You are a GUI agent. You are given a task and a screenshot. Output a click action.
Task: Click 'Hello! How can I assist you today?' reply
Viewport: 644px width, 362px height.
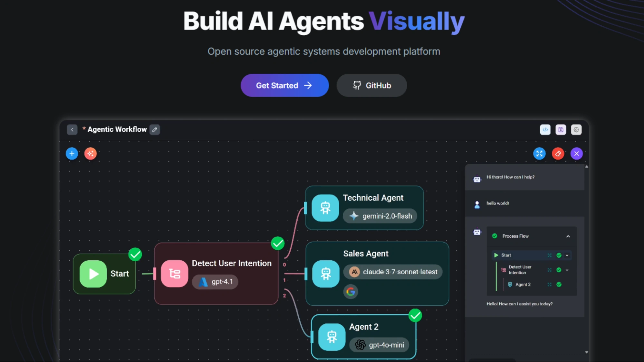[x=519, y=304]
